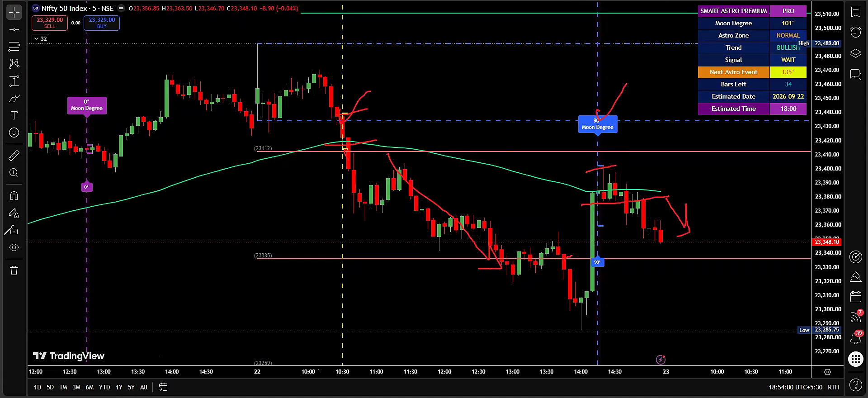868x398 pixels.
Task: Remove drawings with the trash icon
Action: (14, 270)
